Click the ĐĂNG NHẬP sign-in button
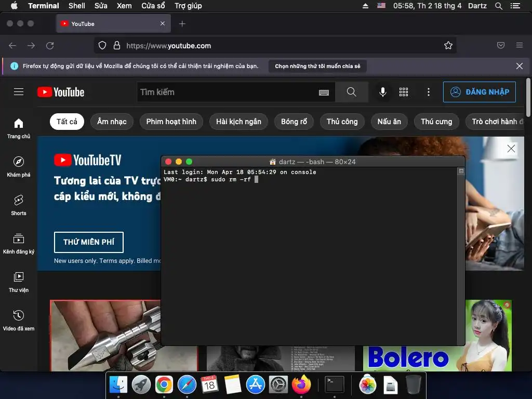This screenshot has height=399, width=532. click(x=480, y=92)
